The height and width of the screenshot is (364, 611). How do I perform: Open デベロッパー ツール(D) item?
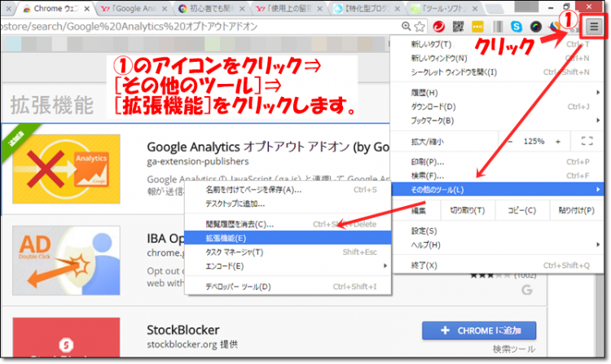point(288,287)
